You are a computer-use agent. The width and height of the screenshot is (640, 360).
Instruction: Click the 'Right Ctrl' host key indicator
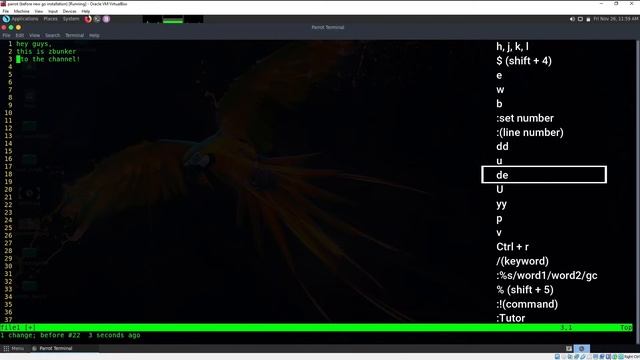[631, 357]
